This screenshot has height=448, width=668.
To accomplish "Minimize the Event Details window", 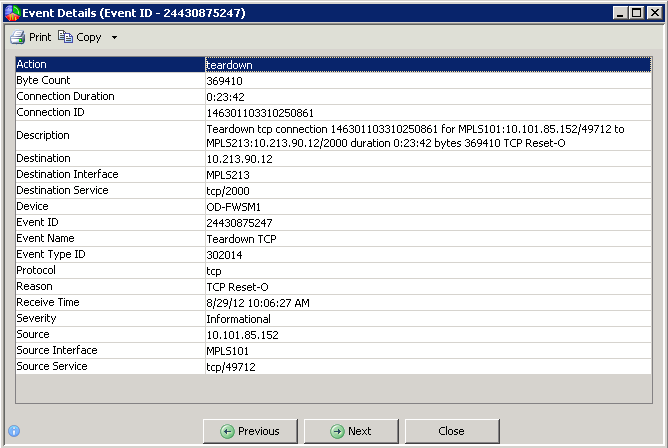I will (x=620, y=13).
